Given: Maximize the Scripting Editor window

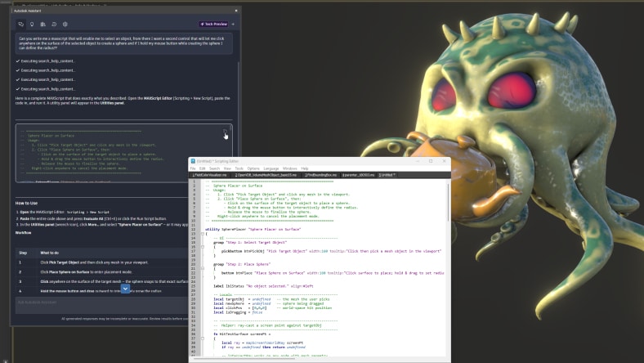Looking at the screenshot, I should pos(431,161).
